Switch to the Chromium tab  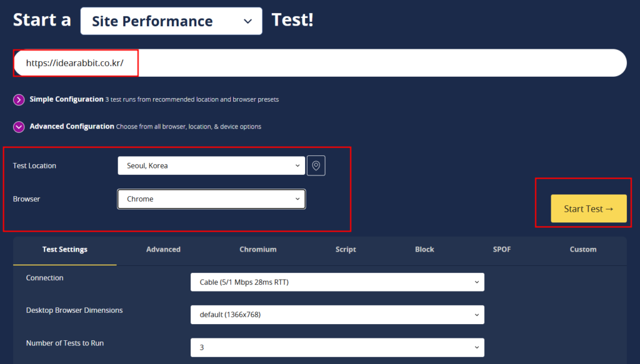[258, 250]
